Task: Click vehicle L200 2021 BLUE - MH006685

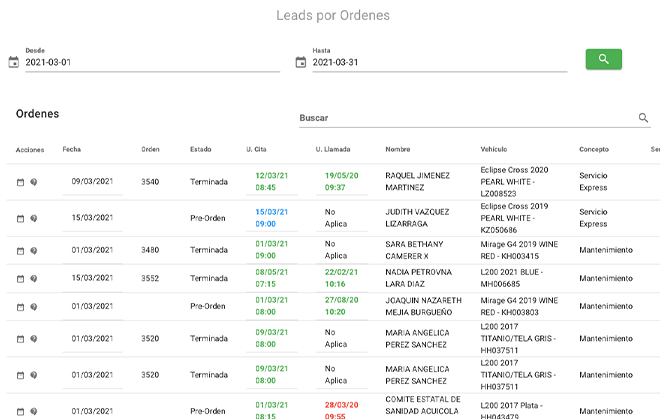Action: (x=511, y=278)
